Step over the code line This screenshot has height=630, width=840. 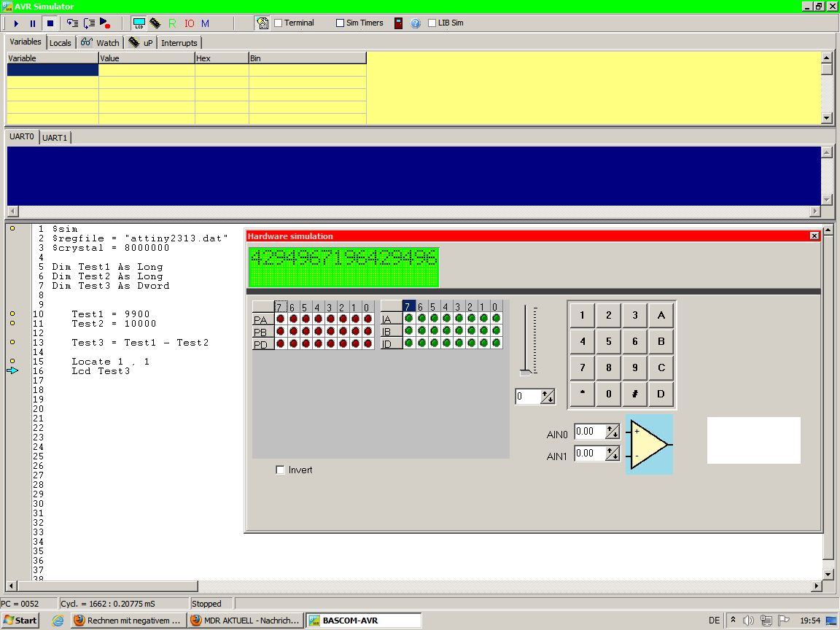[x=89, y=23]
